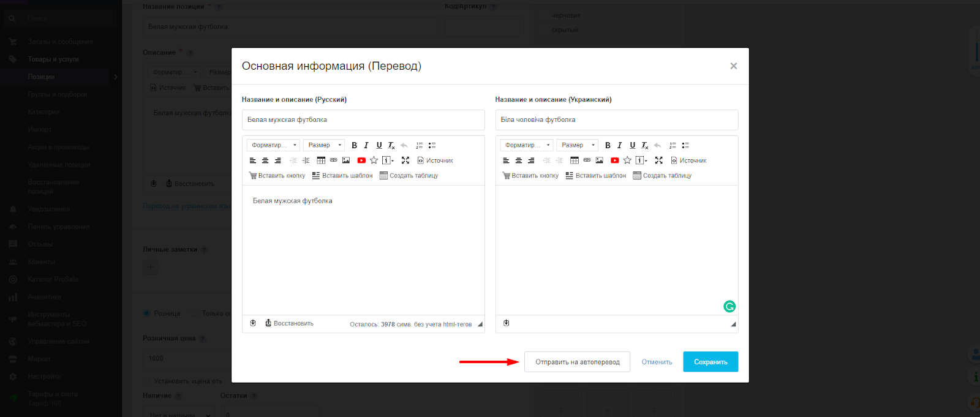Insert bulleted list in the Ukrainian editor

(685, 145)
